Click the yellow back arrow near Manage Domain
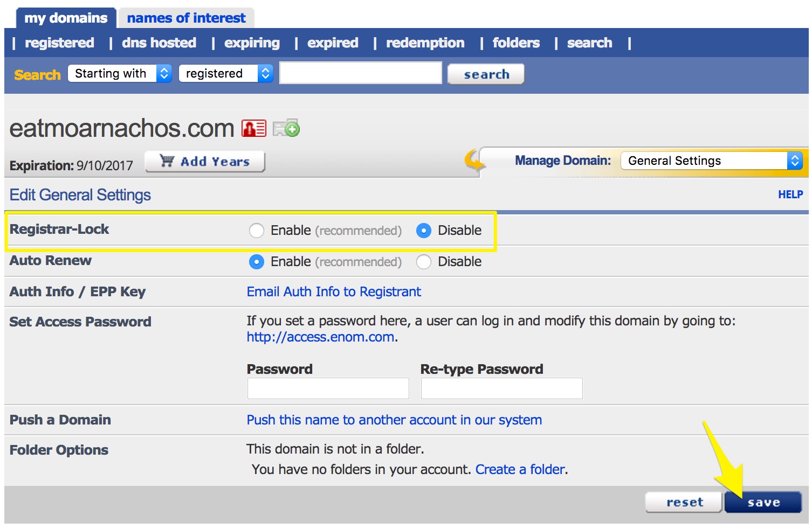The height and width of the screenshot is (529, 812). coord(474,160)
